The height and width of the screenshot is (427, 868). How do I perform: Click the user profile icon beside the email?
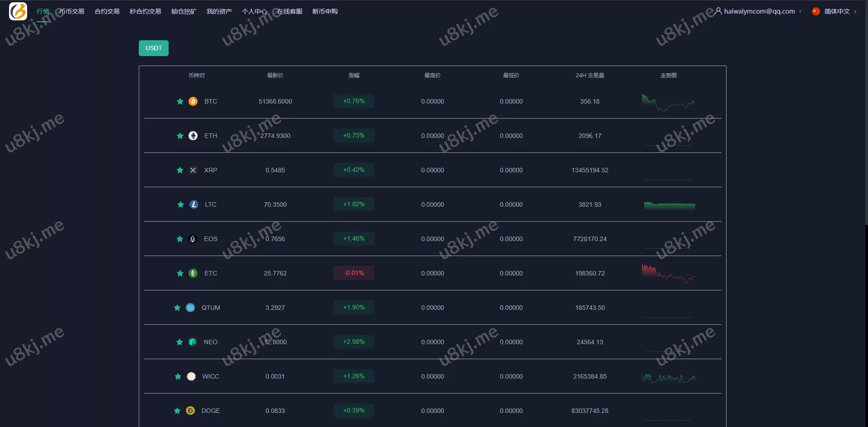pos(718,11)
